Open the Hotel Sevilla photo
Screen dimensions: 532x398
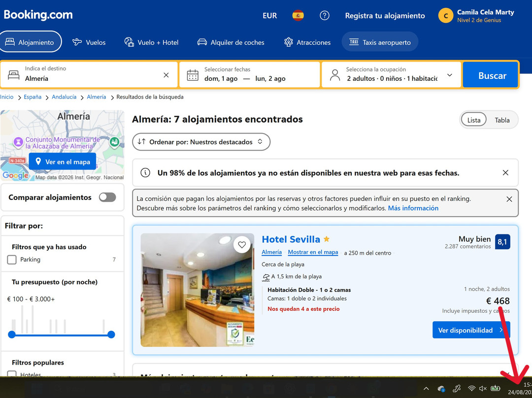pyautogui.click(x=198, y=290)
